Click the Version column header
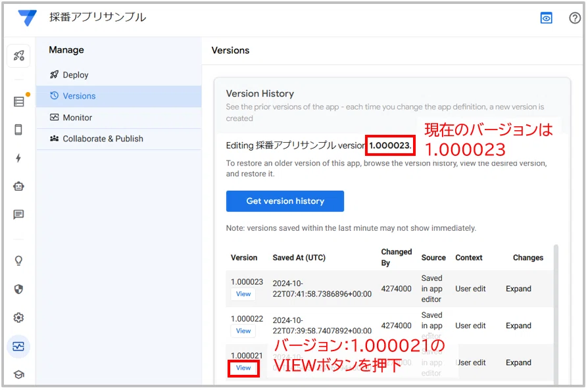 tap(244, 258)
